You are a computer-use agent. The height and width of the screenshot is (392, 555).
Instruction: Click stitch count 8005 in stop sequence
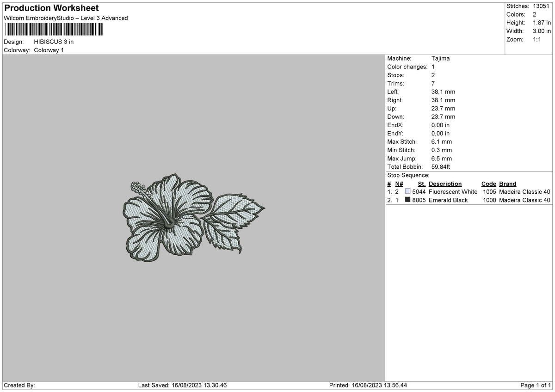tap(419, 200)
